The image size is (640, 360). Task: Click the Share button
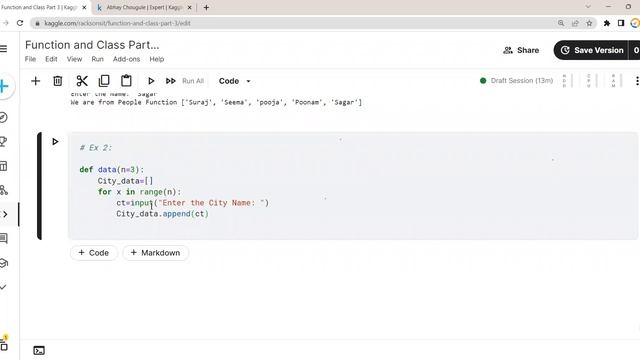coord(521,50)
